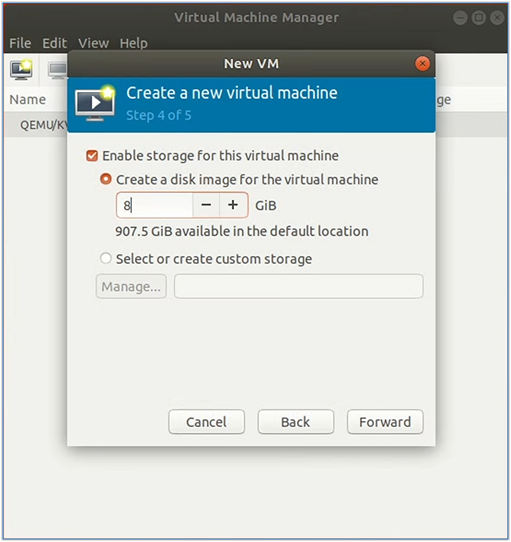Choose Select or create custom storage option
This screenshot has height=542, width=511.
click(x=106, y=258)
